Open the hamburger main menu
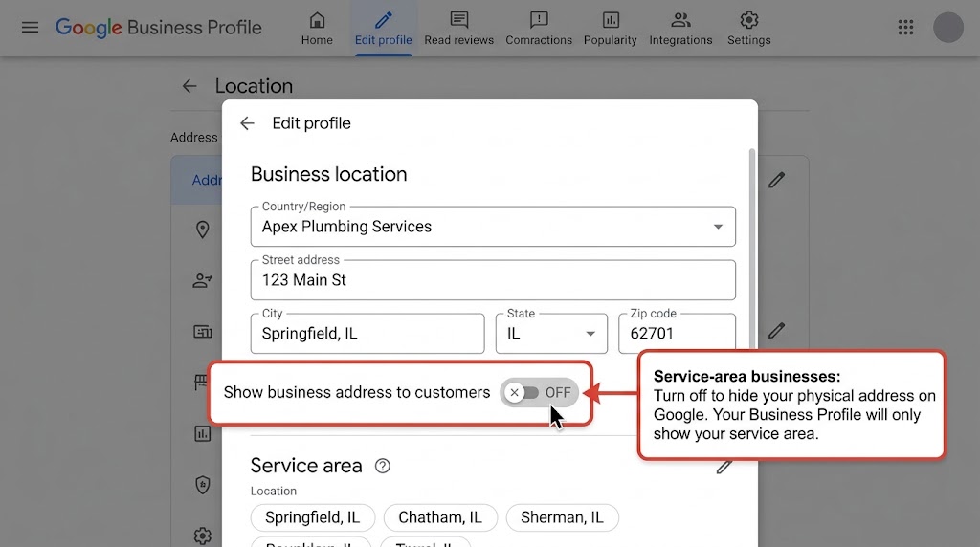 tap(30, 28)
